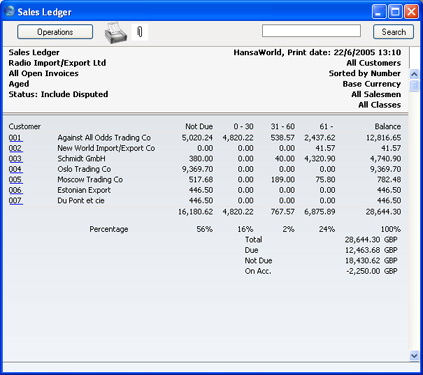Click the printer icon in the toolbar
The width and height of the screenshot is (423, 375).
point(116,33)
